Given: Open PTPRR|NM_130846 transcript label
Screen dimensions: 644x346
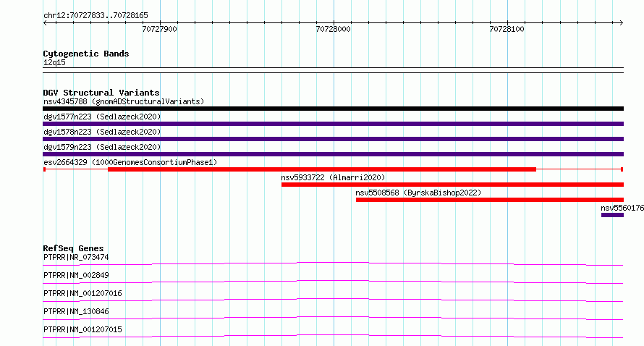Looking at the screenshot, I should pos(76,311).
